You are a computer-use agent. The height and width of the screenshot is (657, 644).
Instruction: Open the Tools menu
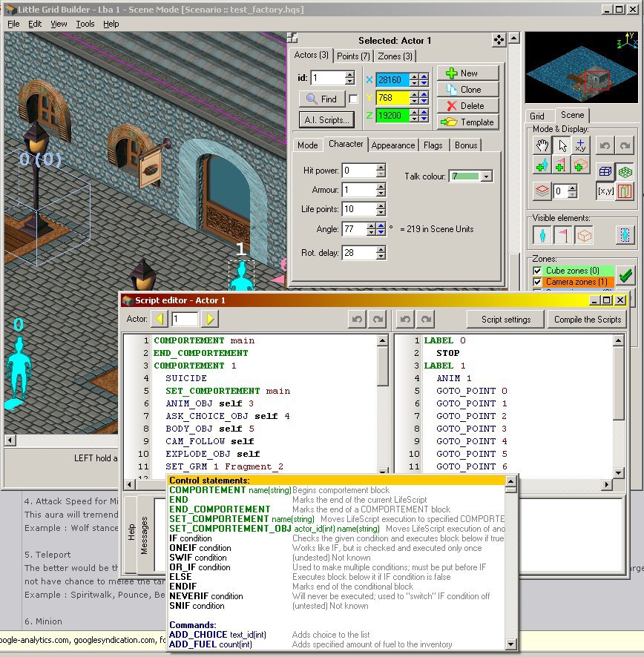point(85,24)
